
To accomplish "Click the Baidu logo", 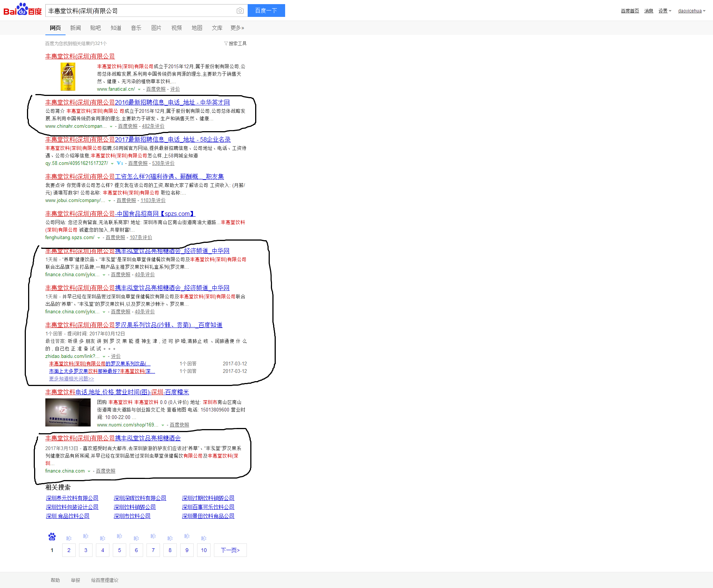I will [22, 10].
